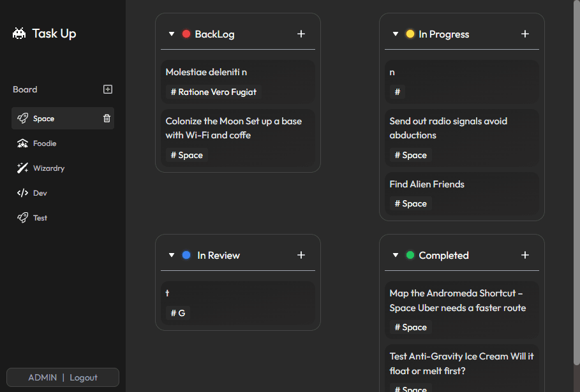Click the red BackLog status dot
Image resolution: width=580 pixels, height=392 pixels.
click(186, 34)
